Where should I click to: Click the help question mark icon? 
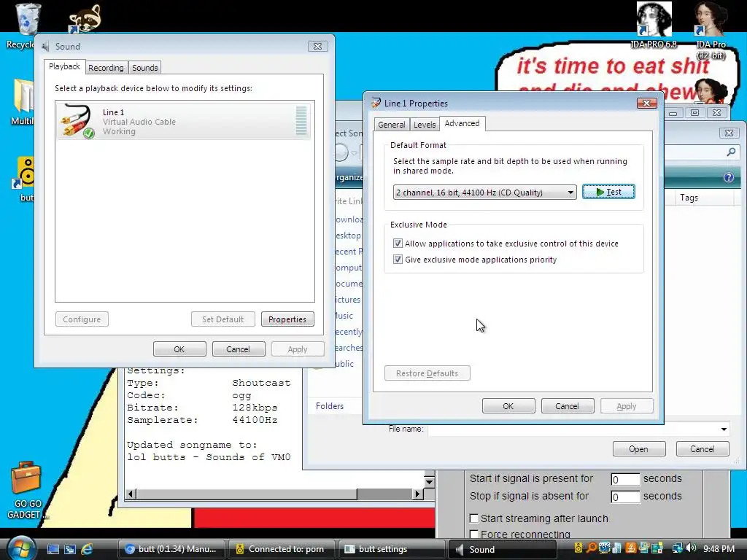point(729,177)
